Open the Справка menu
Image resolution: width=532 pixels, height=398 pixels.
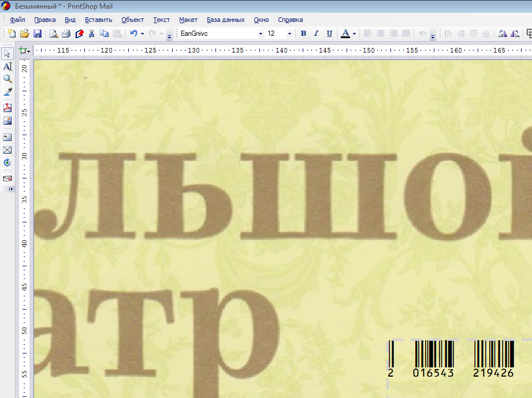tap(291, 20)
